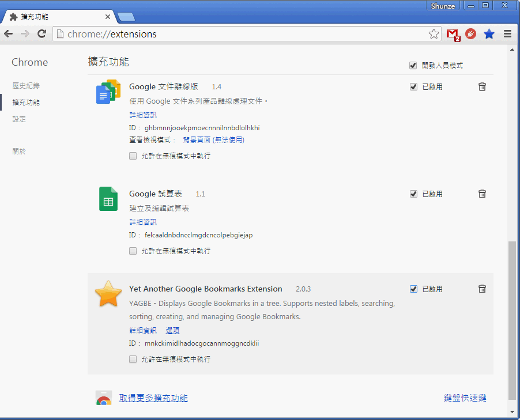Viewport: 520px width, 420px height.
Task: Allow Google 文件離線版 in incognito mode
Action: (133, 156)
